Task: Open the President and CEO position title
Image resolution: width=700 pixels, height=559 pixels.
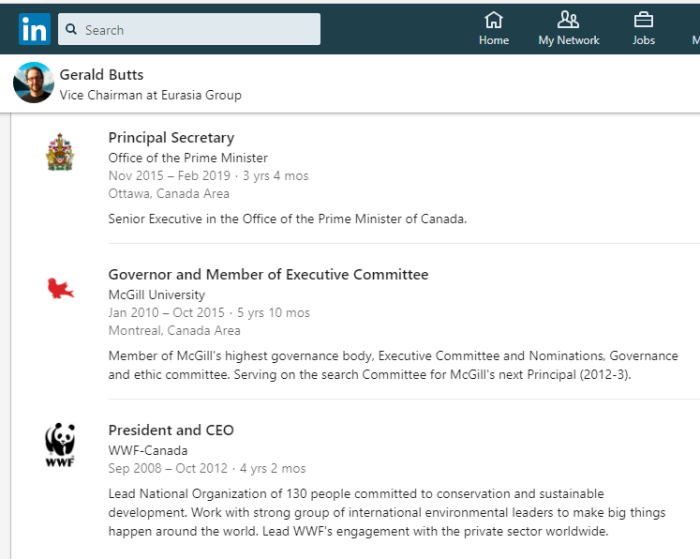Action: point(171,430)
